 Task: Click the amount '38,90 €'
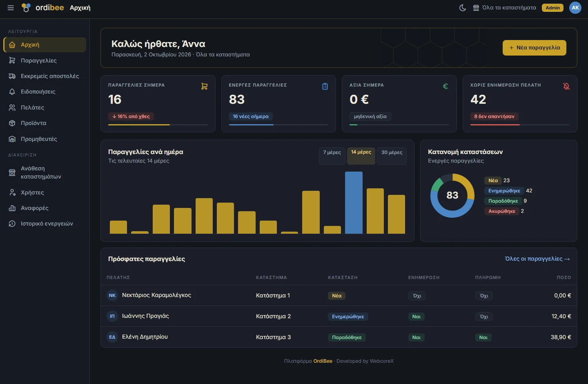[x=561, y=337]
